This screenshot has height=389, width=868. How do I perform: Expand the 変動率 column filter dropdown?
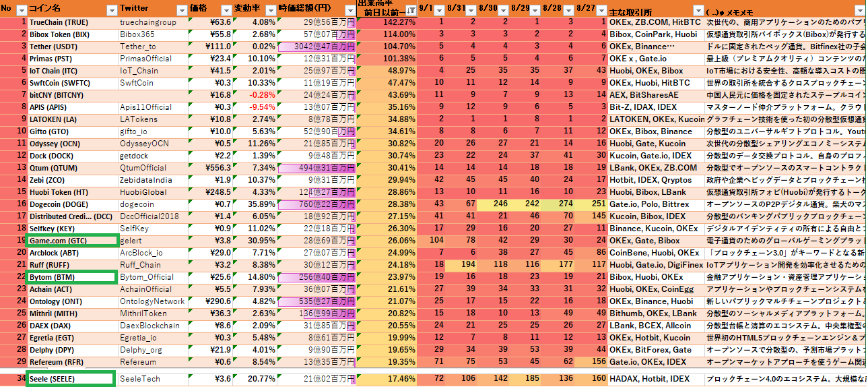(x=269, y=10)
